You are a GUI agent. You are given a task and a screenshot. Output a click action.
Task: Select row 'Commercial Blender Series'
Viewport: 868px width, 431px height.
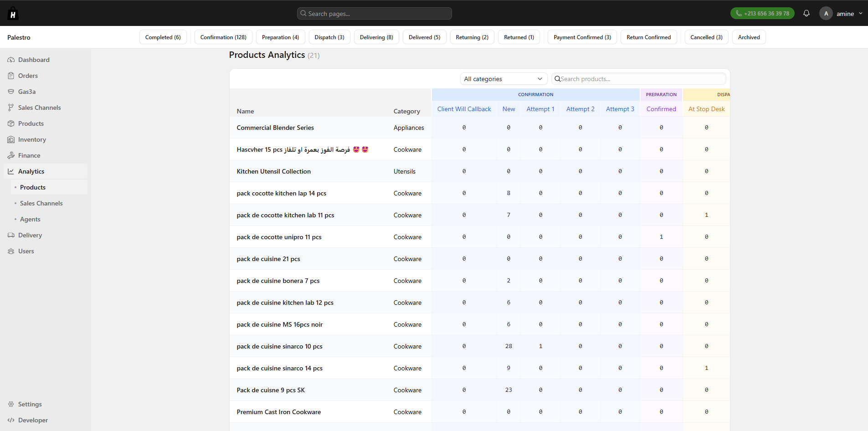click(x=479, y=128)
